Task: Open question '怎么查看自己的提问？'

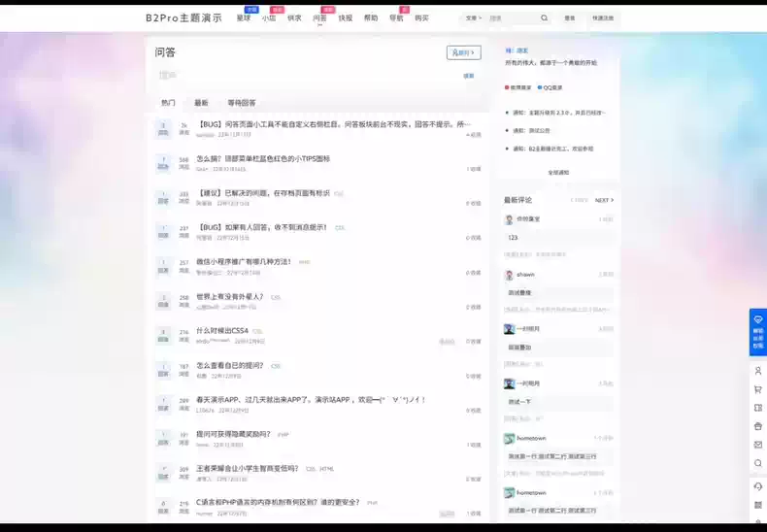Action: (230, 366)
